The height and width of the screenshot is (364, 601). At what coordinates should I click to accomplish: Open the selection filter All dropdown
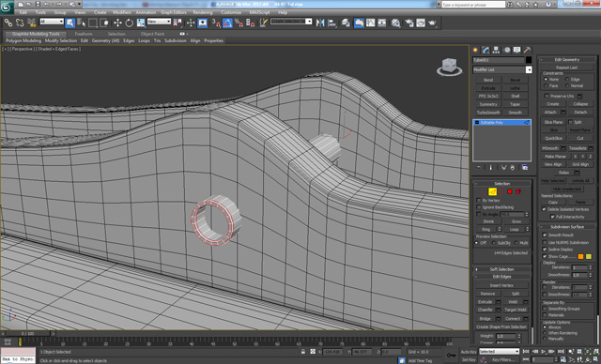(x=52, y=22)
